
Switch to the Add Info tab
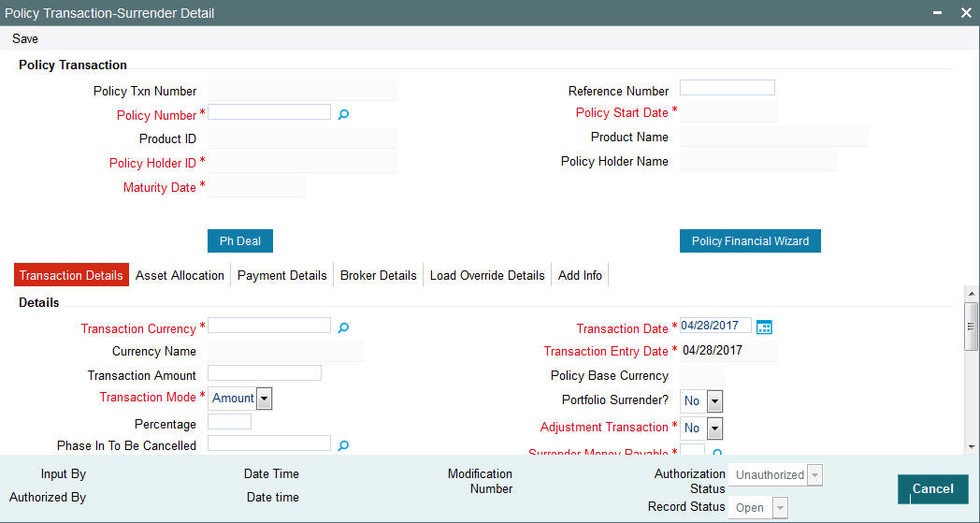click(580, 275)
